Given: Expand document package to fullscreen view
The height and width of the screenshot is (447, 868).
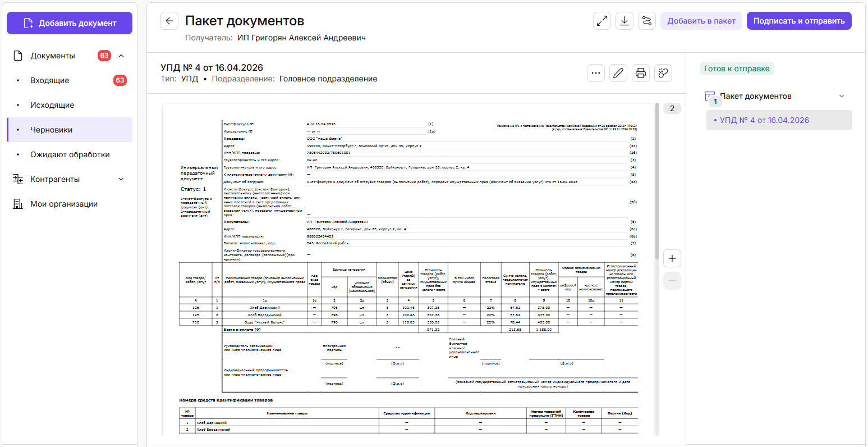Looking at the screenshot, I should click(602, 21).
